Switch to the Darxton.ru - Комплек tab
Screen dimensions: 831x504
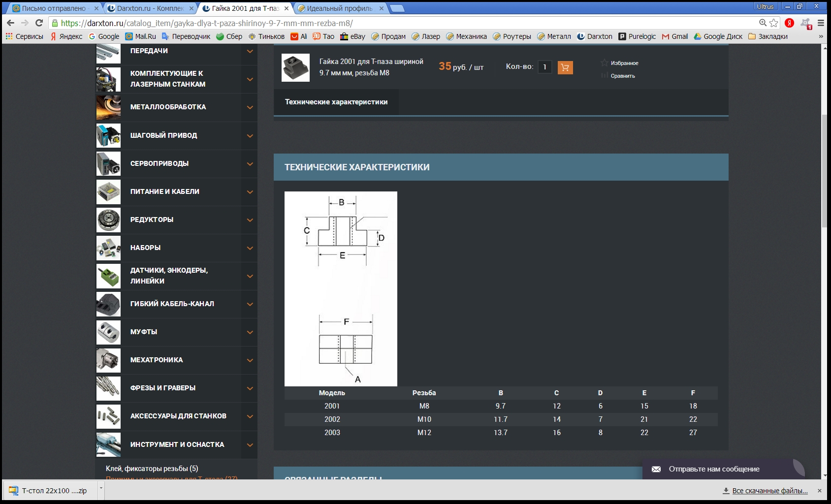pyautogui.click(x=150, y=8)
